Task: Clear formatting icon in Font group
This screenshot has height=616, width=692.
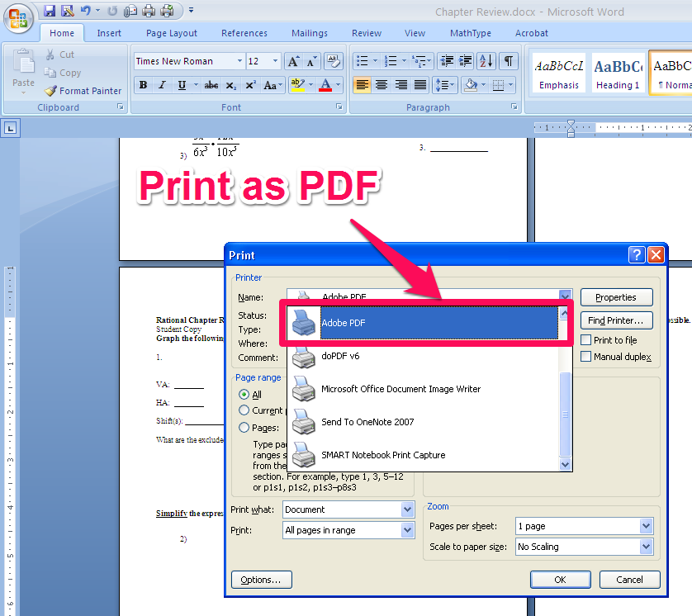Action: pyautogui.click(x=334, y=61)
